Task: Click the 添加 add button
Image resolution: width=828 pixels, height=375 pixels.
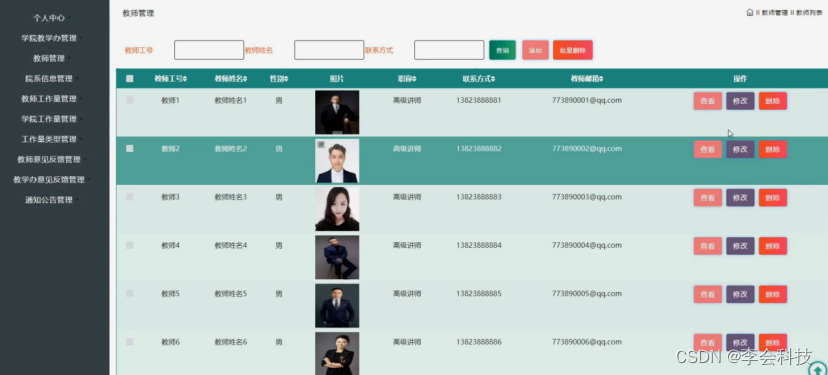Action: (535, 50)
